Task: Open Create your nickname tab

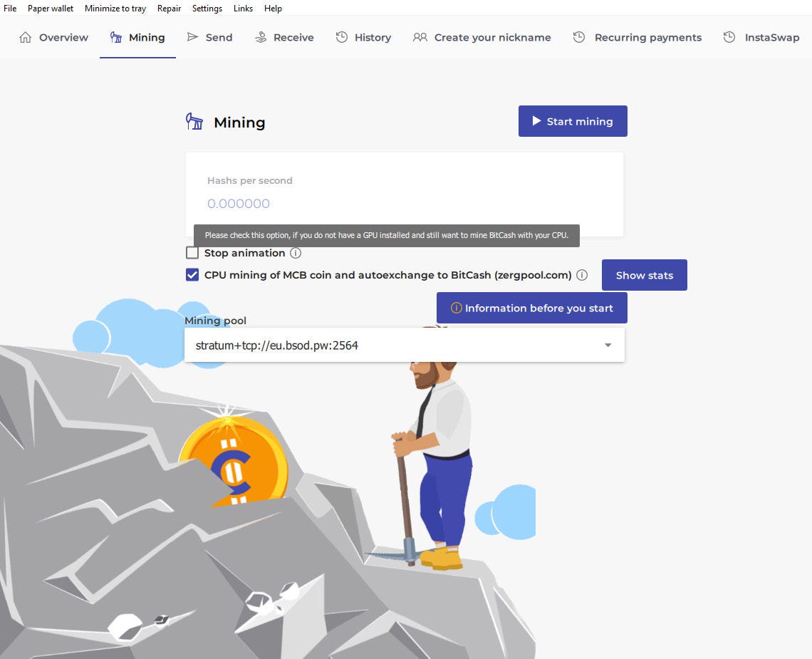Action: [482, 37]
